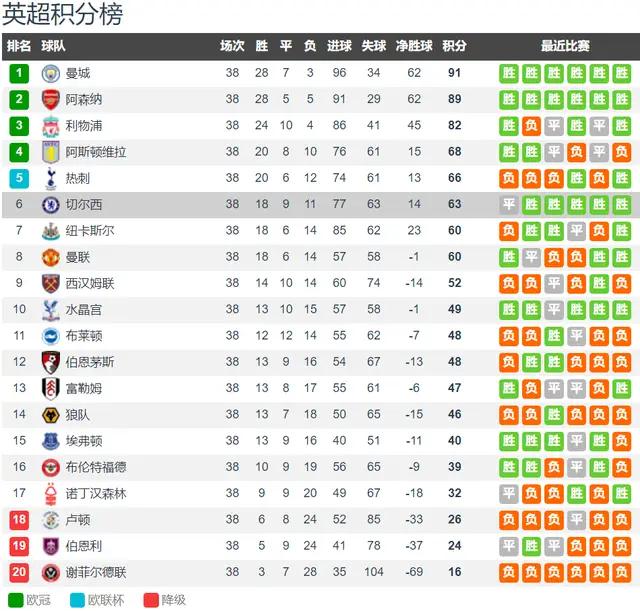Open team link 水晶宫

(84, 310)
